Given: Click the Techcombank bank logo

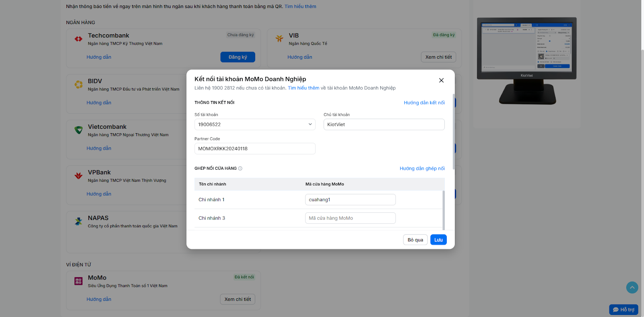Looking at the screenshot, I should (x=78, y=39).
